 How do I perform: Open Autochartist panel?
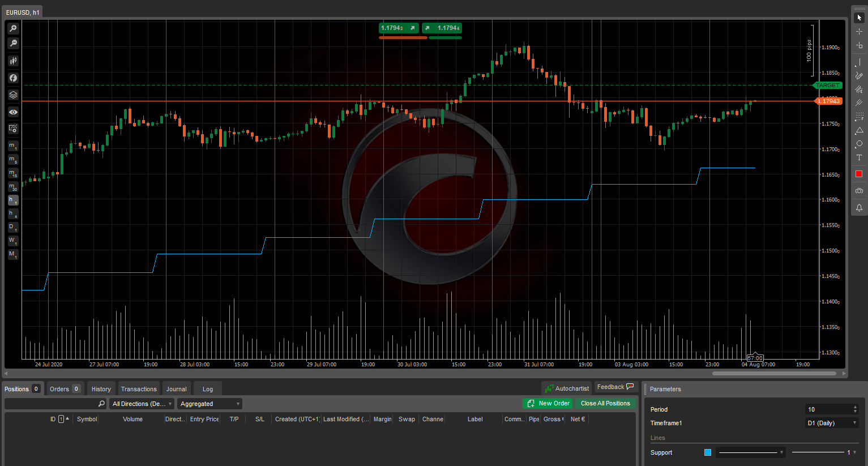point(567,388)
